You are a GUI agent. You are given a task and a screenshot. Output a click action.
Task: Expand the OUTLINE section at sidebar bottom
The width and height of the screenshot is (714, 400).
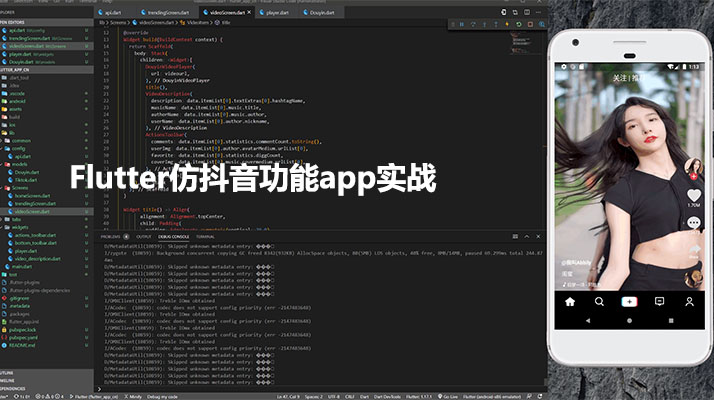[46, 373]
